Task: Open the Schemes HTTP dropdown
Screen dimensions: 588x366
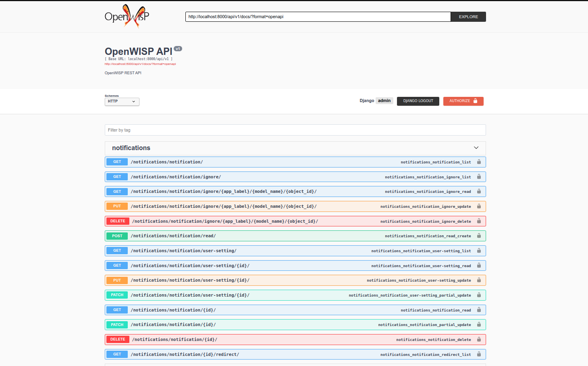Action: [122, 101]
